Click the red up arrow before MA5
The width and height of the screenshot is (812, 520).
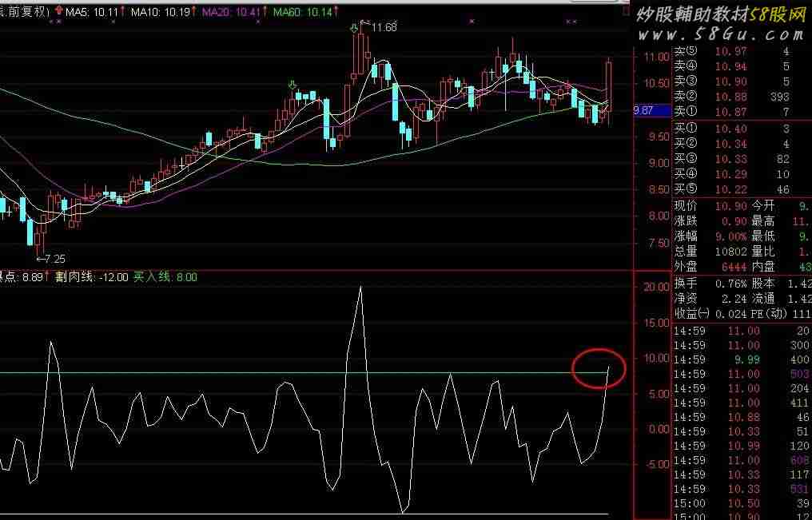60,12
